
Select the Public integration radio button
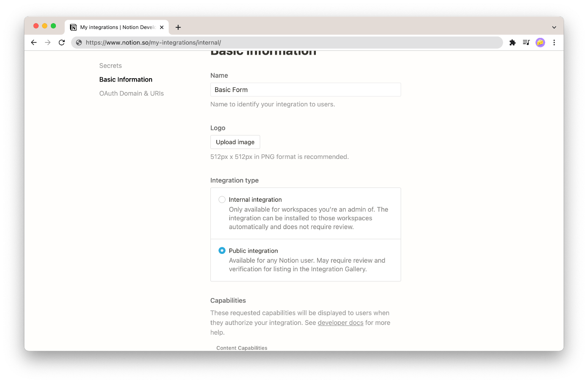click(x=222, y=251)
